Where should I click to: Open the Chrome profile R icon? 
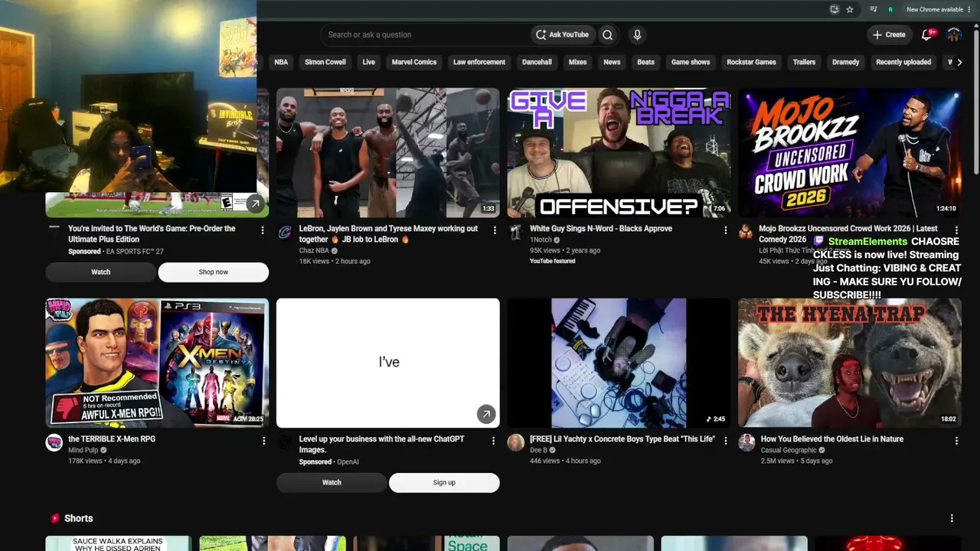[890, 9]
